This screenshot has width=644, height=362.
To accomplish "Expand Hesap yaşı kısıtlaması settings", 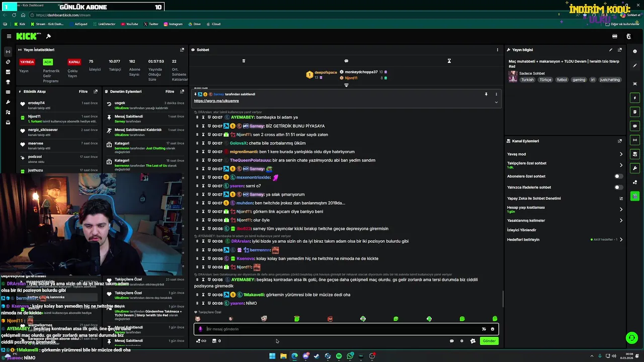I will click(x=565, y=209).
